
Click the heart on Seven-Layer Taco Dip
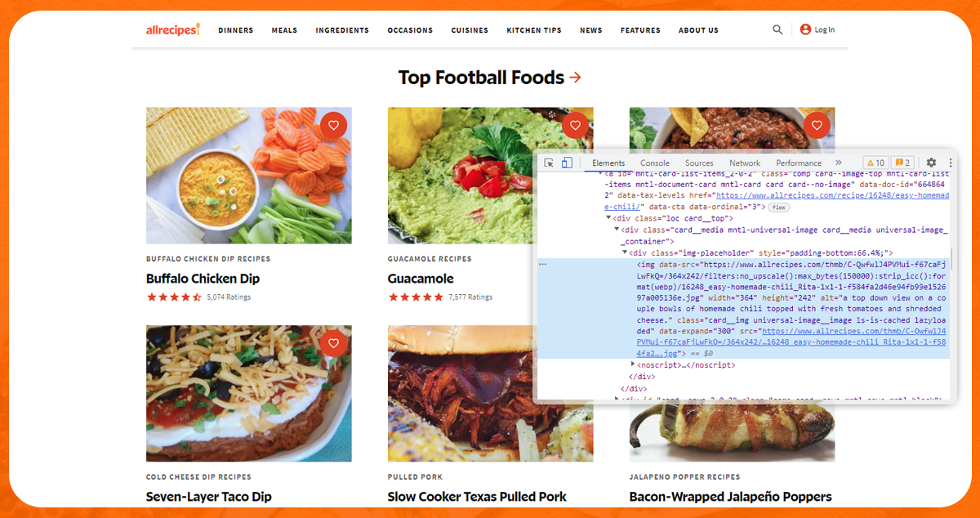[x=333, y=343]
